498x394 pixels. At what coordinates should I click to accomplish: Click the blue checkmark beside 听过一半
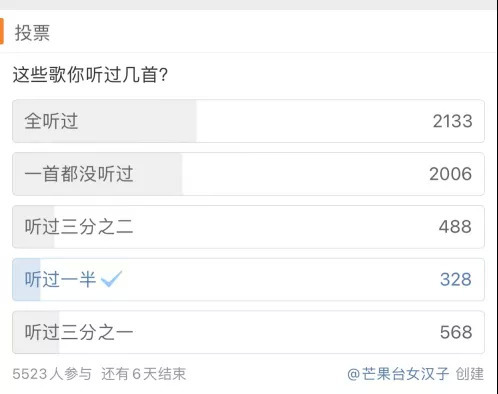tap(111, 279)
